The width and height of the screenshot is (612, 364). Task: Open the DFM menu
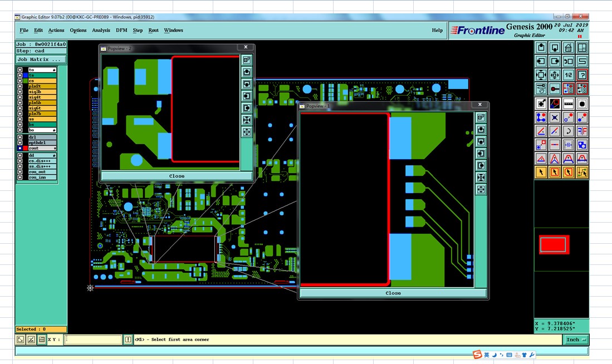pyautogui.click(x=121, y=30)
